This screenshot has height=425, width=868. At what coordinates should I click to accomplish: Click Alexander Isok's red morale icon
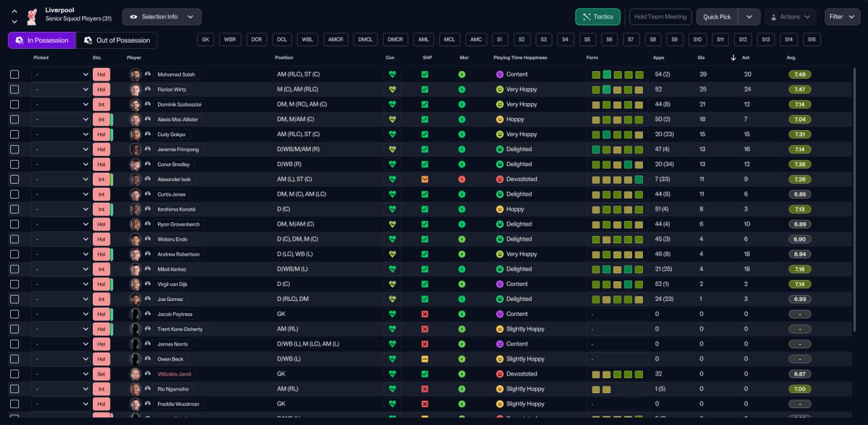click(x=462, y=180)
